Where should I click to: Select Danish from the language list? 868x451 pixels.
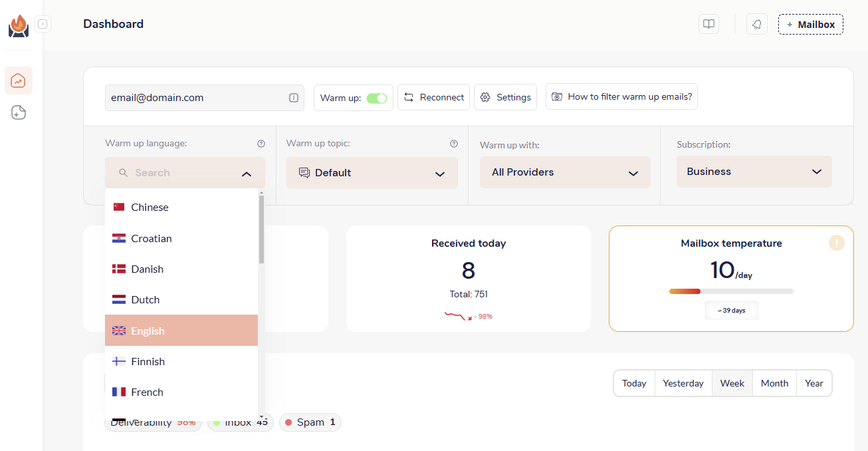(148, 269)
